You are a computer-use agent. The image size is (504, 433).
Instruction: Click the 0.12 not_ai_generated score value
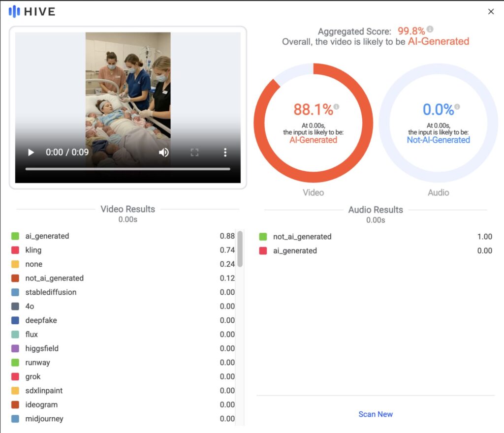point(227,278)
